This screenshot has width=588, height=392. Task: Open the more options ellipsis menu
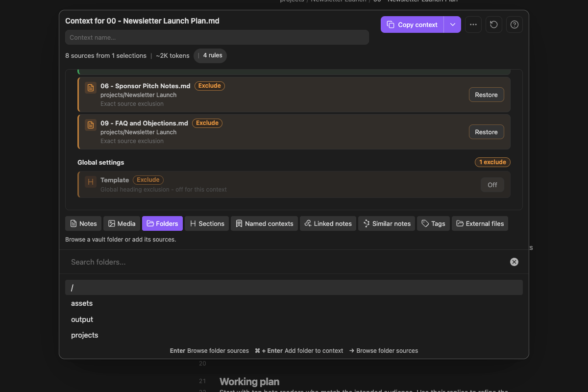[x=473, y=24]
